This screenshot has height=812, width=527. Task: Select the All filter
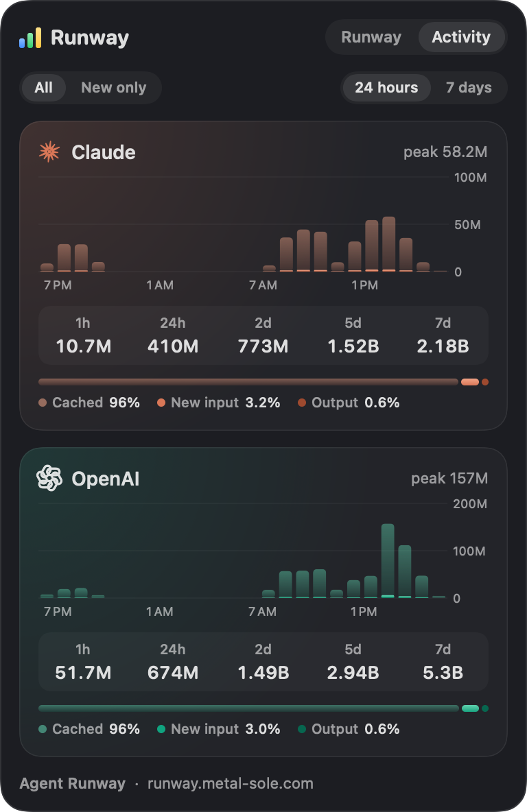pos(43,88)
